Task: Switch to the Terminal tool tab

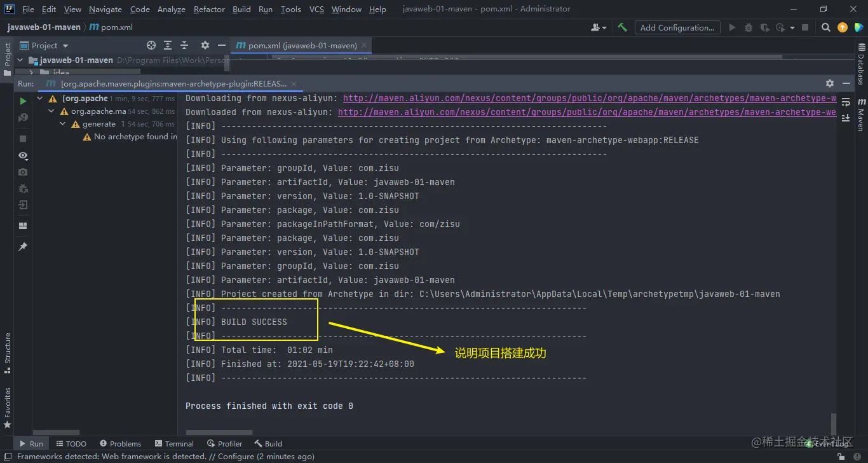Action: pyautogui.click(x=174, y=443)
